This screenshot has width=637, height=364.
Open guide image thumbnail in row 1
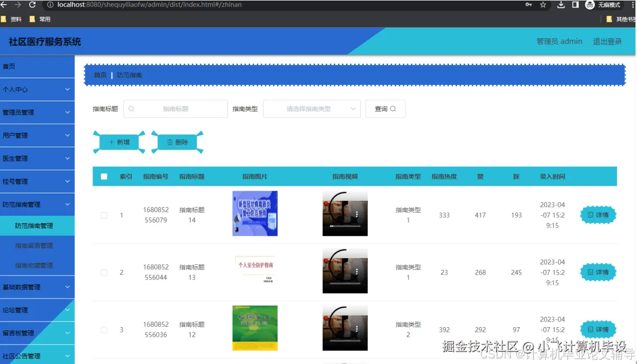255,213
